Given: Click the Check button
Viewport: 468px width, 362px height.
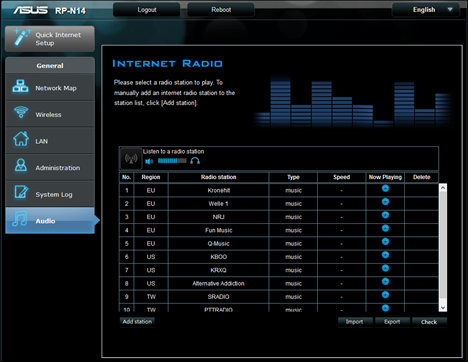Looking at the screenshot, I should tap(429, 322).
